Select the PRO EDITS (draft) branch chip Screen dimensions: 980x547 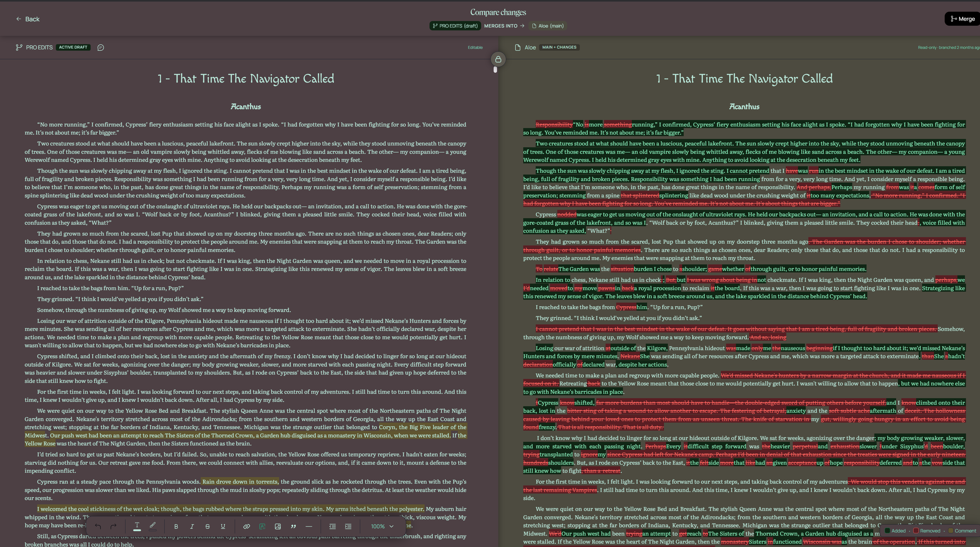pyautogui.click(x=455, y=26)
